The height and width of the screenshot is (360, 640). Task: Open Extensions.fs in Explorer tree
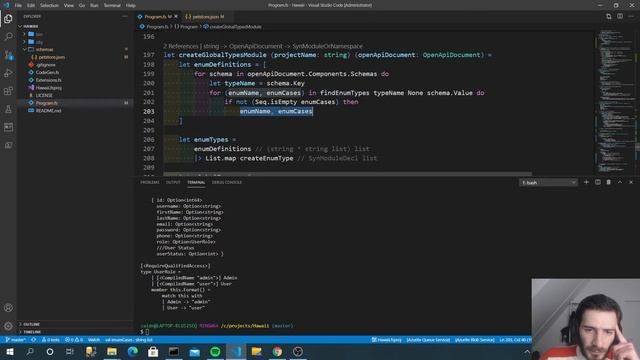49,80
